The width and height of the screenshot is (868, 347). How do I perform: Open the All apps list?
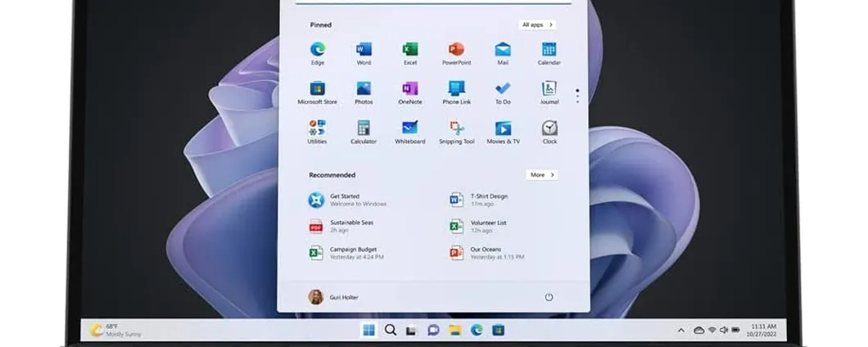coord(537,25)
